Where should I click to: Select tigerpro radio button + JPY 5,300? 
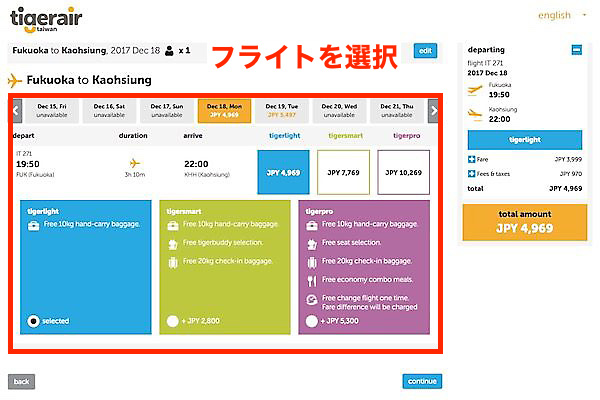(x=311, y=321)
